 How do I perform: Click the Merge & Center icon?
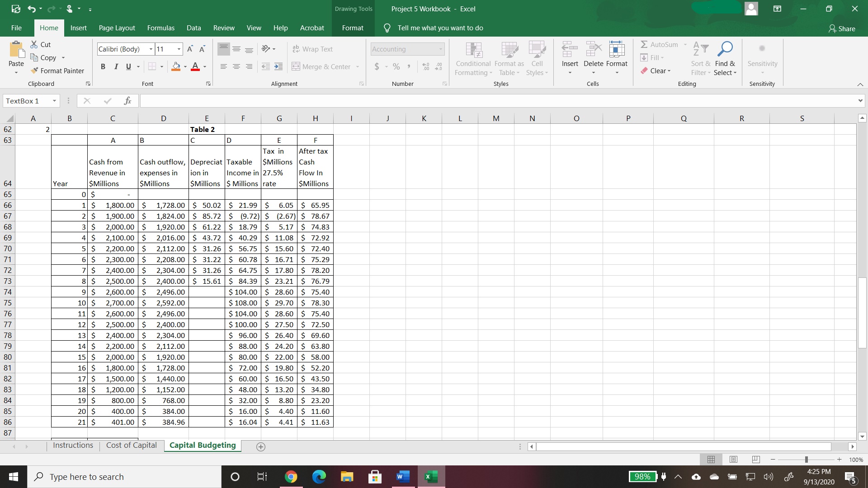click(x=297, y=66)
